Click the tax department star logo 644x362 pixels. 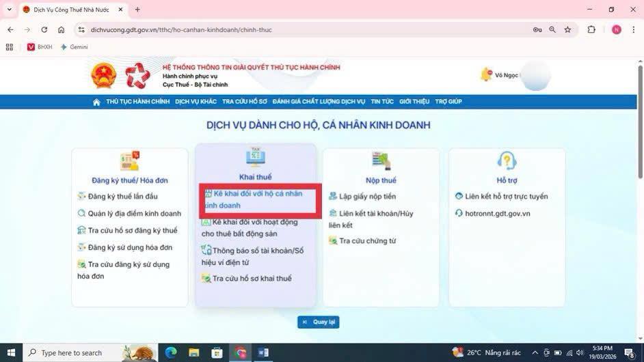tap(137, 76)
